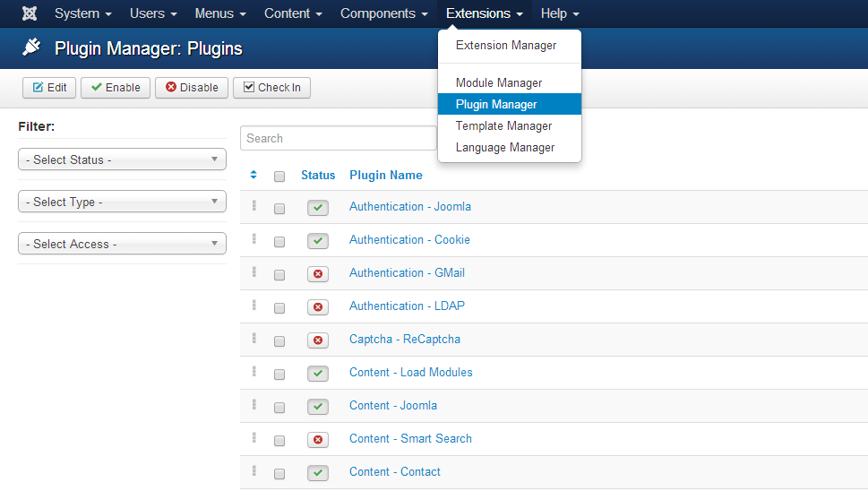Check the box for Authentication - GMail

click(279, 275)
